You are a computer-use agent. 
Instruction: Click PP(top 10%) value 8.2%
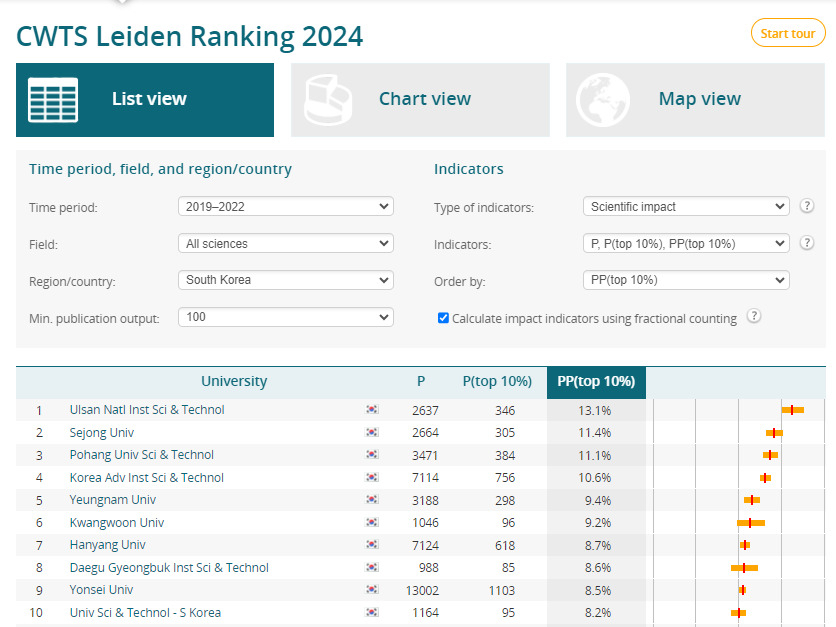(x=598, y=613)
